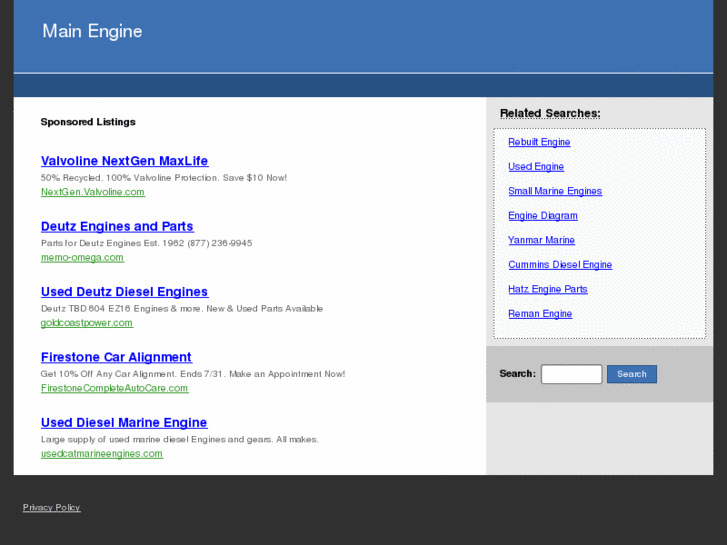
Task: Click the 'Large supply of used marine diesel' description
Action: point(179,439)
